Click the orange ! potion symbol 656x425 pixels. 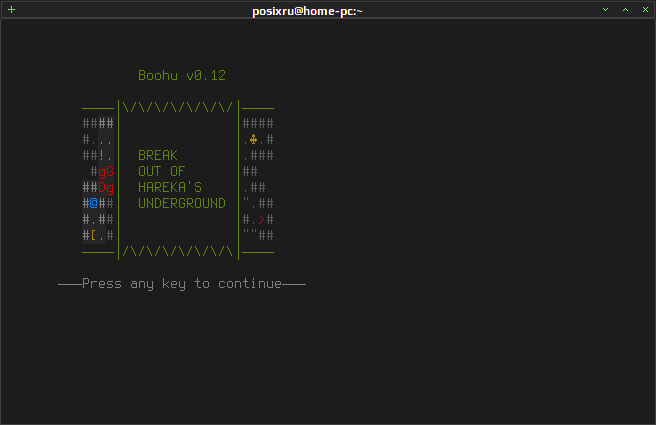[102, 156]
